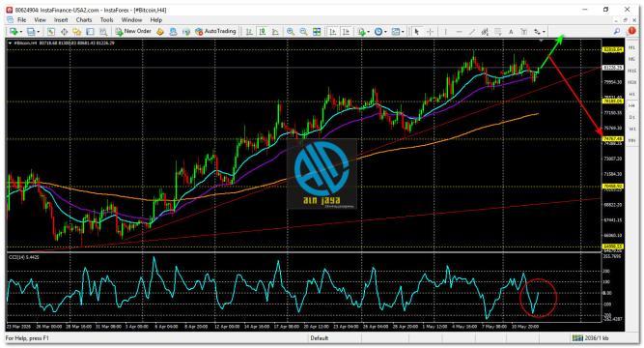
Task: Open the Strategy Tester icon
Action: [103, 31]
